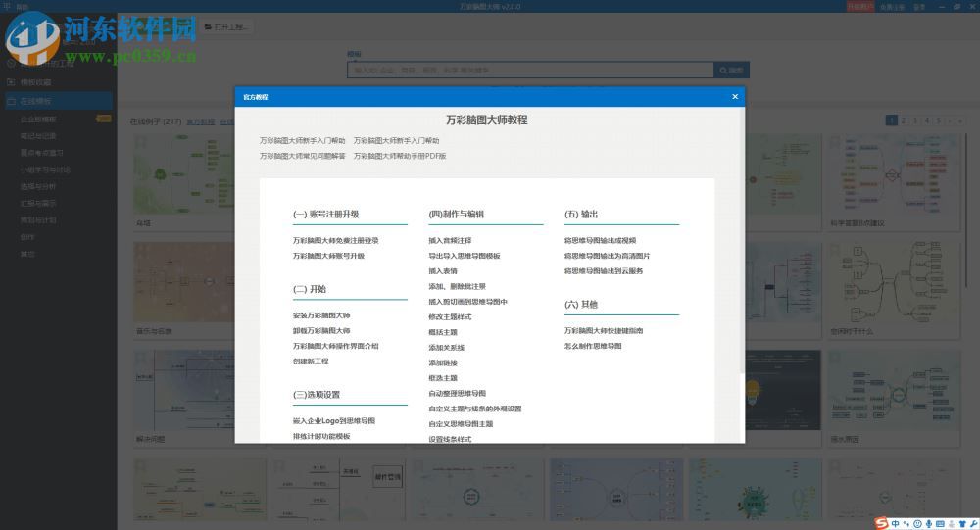Viewport: 980px width, 530px height.
Task: Open tutorial 修改主题样式
Action: [x=450, y=316]
